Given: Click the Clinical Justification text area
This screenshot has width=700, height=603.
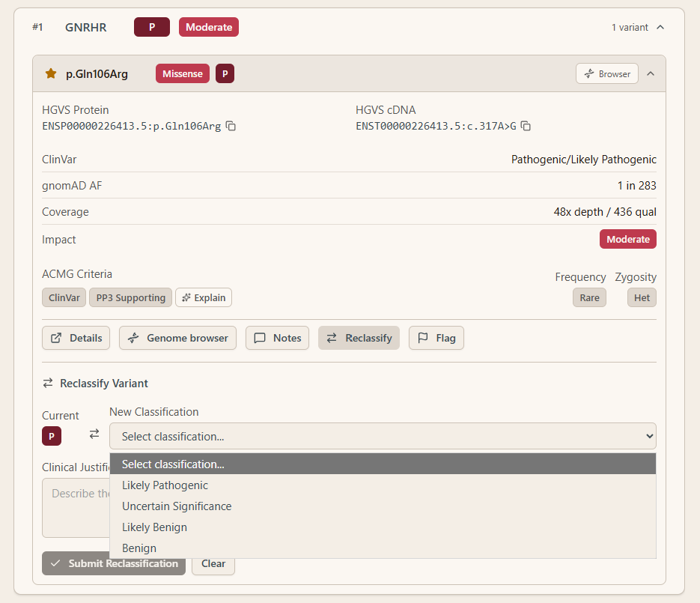Looking at the screenshot, I should [x=76, y=508].
